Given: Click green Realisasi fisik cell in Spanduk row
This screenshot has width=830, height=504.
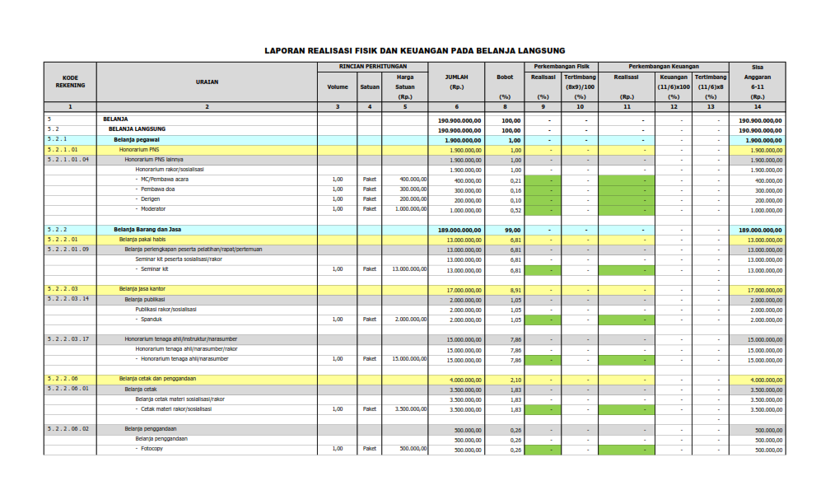Looking at the screenshot, I should coord(543,320).
